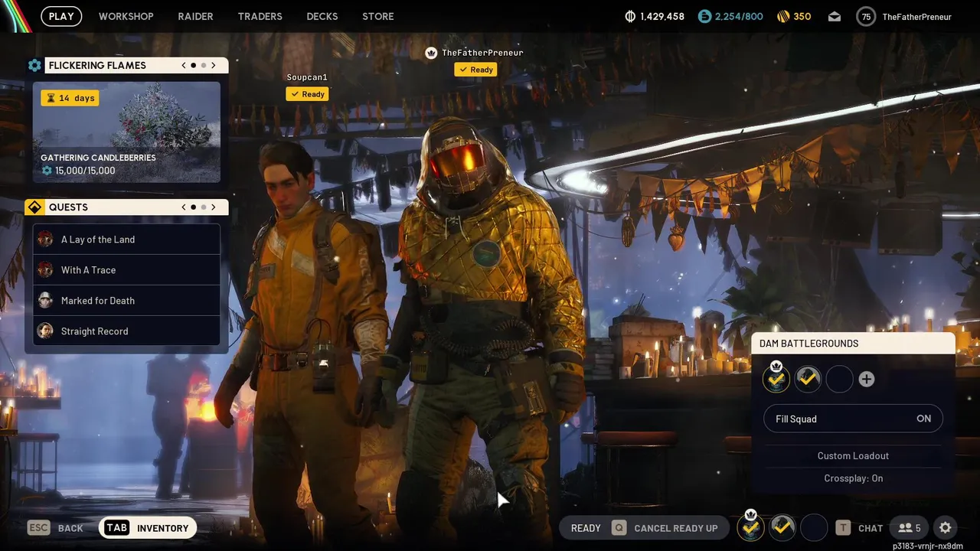
Task: Select Soupcan1 player name label
Action: [307, 77]
